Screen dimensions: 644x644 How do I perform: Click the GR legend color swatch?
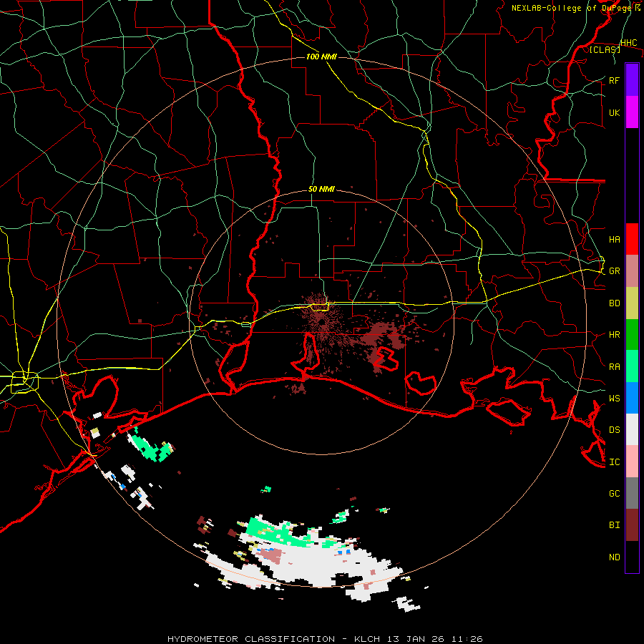tap(632, 271)
